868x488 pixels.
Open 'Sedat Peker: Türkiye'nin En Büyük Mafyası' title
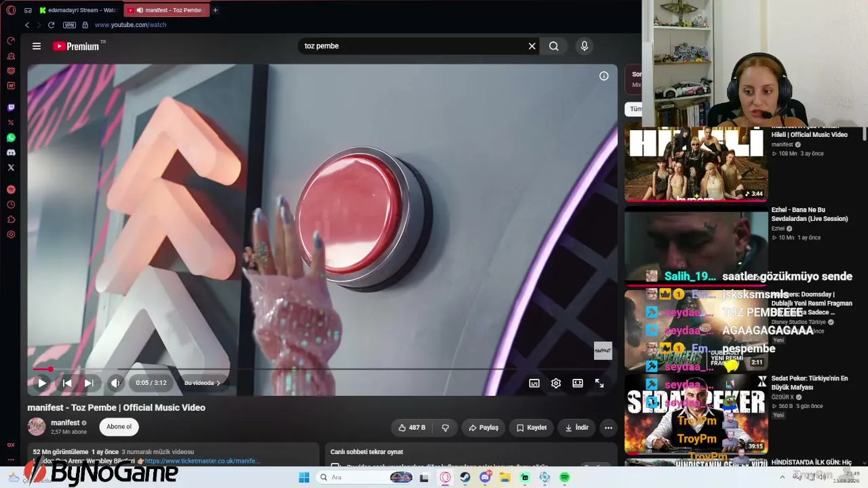click(810, 383)
